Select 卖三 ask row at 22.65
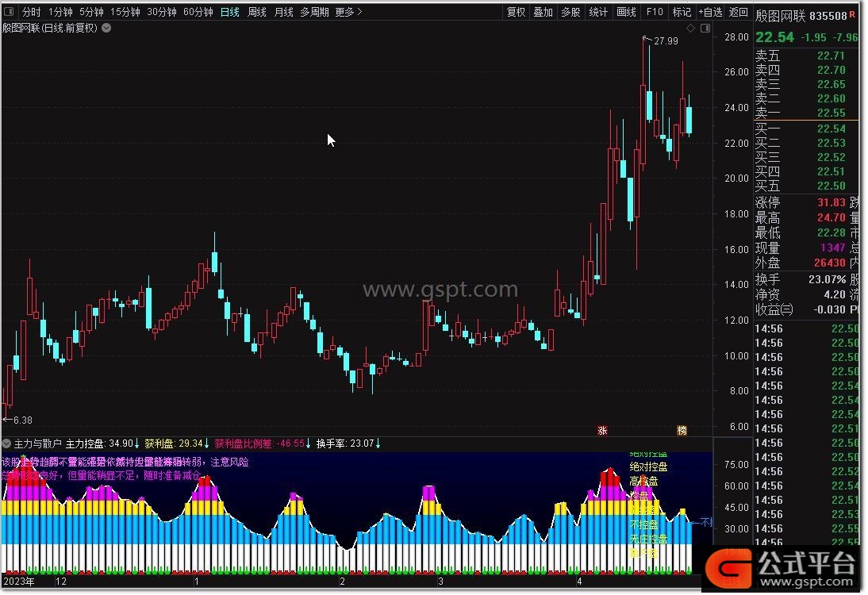This screenshot has width=868, height=595. tap(800, 84)
